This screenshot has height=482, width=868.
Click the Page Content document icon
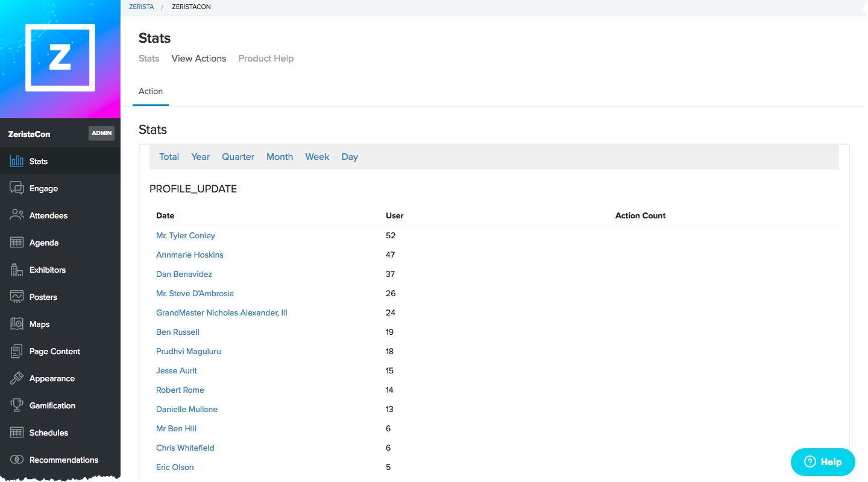(17, 351)
